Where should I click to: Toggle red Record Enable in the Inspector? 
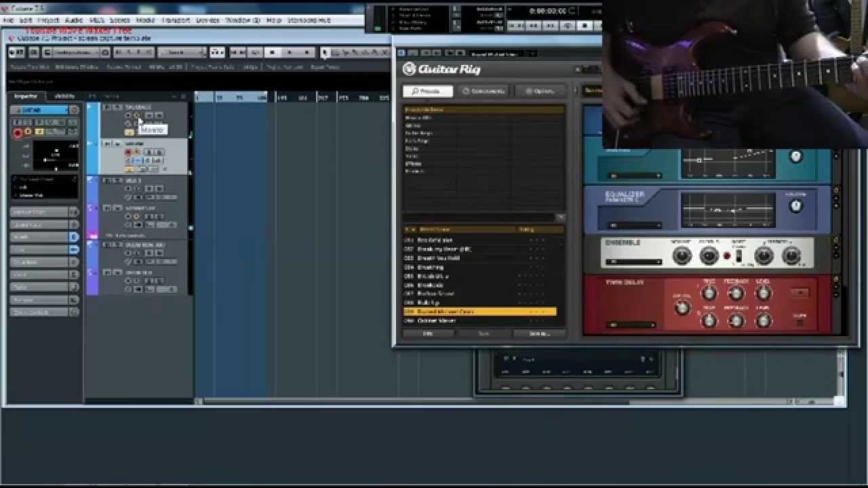(18, 133)
